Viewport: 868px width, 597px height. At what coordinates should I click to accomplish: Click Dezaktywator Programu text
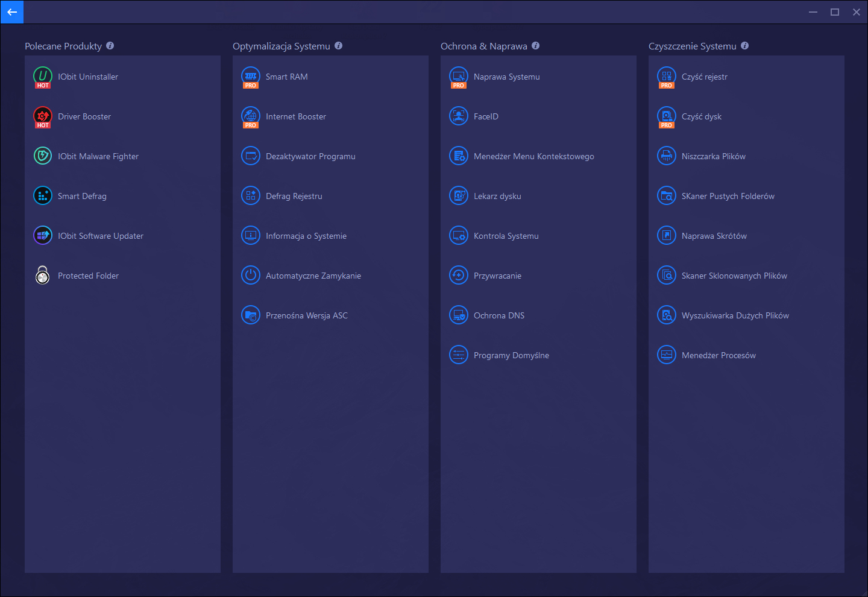coord(310,156)
